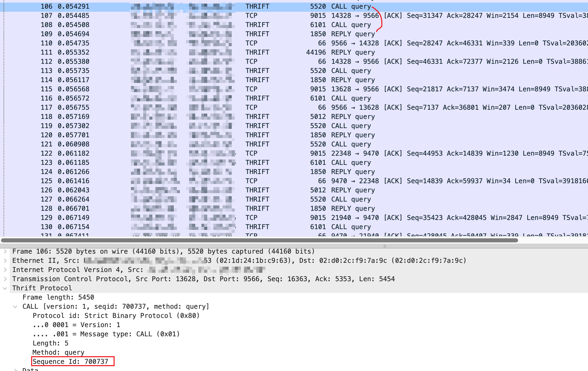This screenshot has width=588, height=371.
Task: Select packet 109 REPLY query row
Action: point(294,34)
